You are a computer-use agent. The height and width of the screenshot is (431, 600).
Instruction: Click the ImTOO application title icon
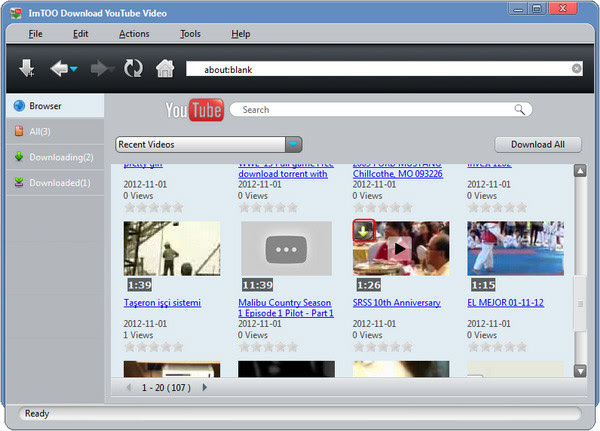(16, 13)
